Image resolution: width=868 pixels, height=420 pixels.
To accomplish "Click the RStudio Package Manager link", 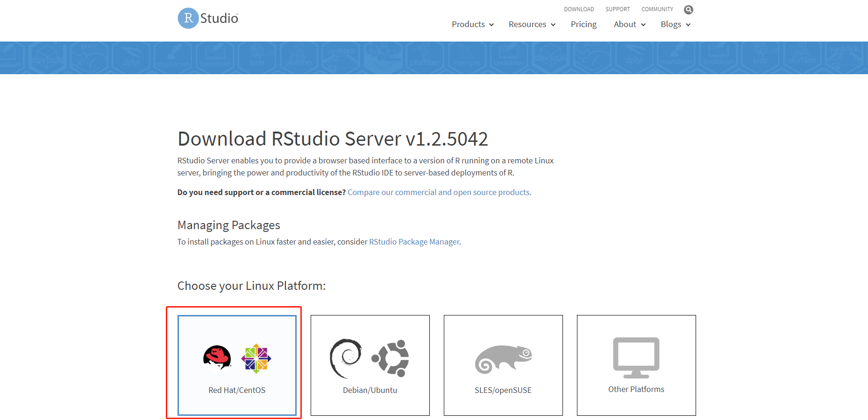I will (x=413, y=242).
